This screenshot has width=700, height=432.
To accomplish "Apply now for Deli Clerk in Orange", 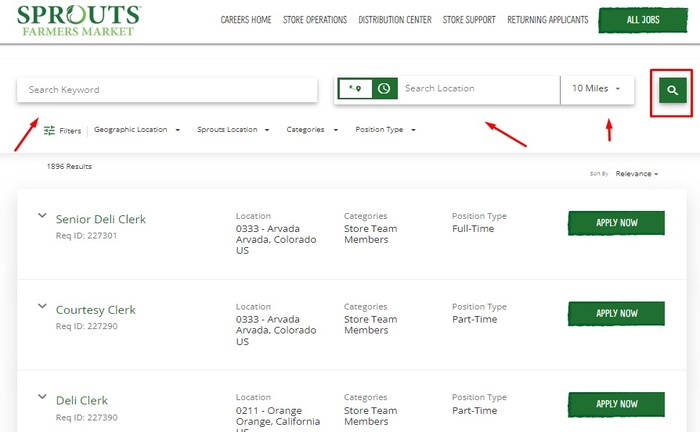I will [x=617, y=404].
